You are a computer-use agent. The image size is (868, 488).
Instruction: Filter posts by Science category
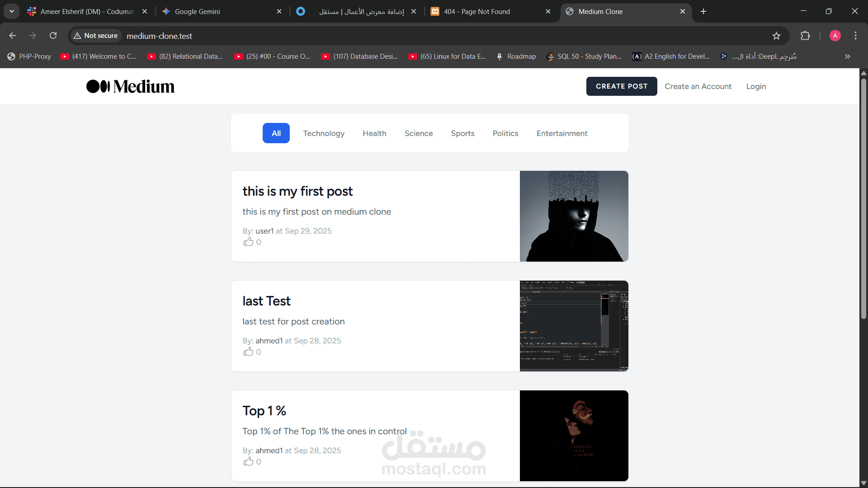[x=418, y=133]
